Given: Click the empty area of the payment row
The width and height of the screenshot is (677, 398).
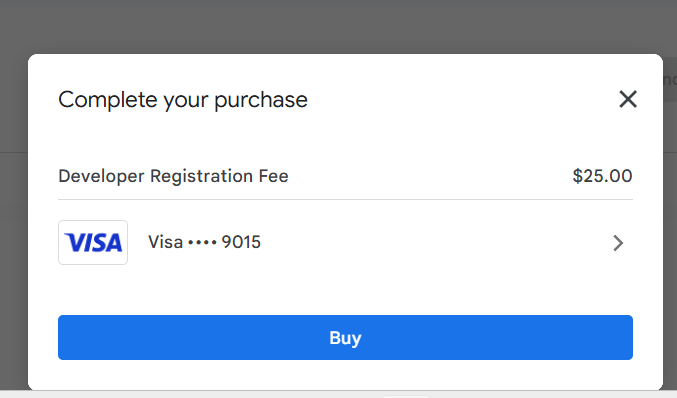Looking at the screenshot, I should tap(432, 243).
